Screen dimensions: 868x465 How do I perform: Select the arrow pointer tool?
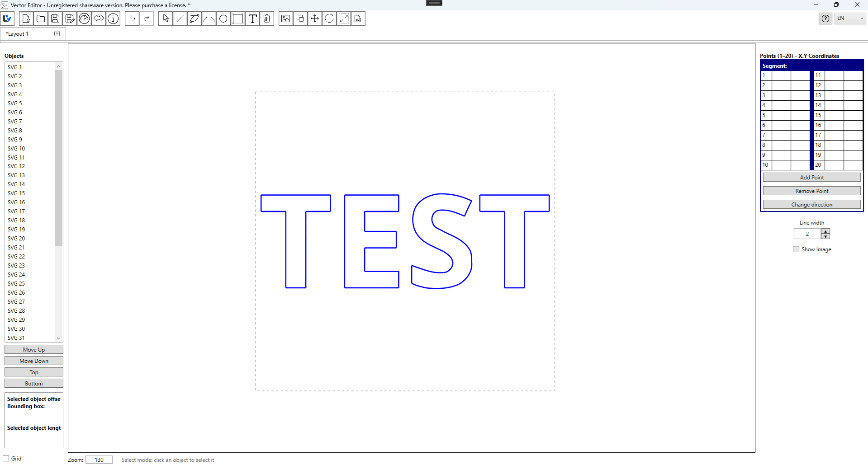click(166, 19)
